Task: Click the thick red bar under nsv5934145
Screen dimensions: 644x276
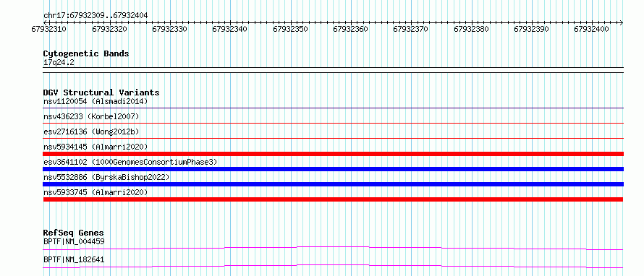Action: click(x=333, y=154)
